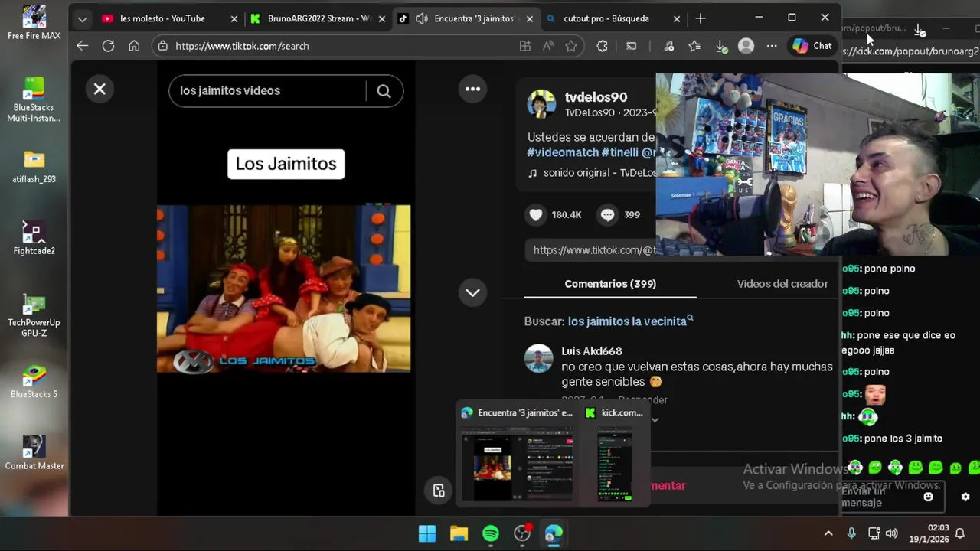The image size is (980, 551).
Task: Click the microphone icon in the system tray
Action: pos(851,533)
